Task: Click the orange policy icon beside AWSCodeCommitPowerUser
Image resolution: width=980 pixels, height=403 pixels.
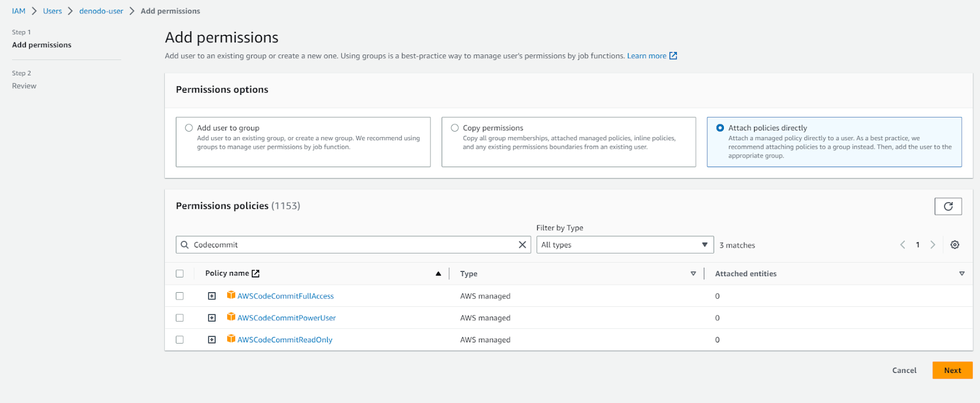Action: tap(231, 317)
